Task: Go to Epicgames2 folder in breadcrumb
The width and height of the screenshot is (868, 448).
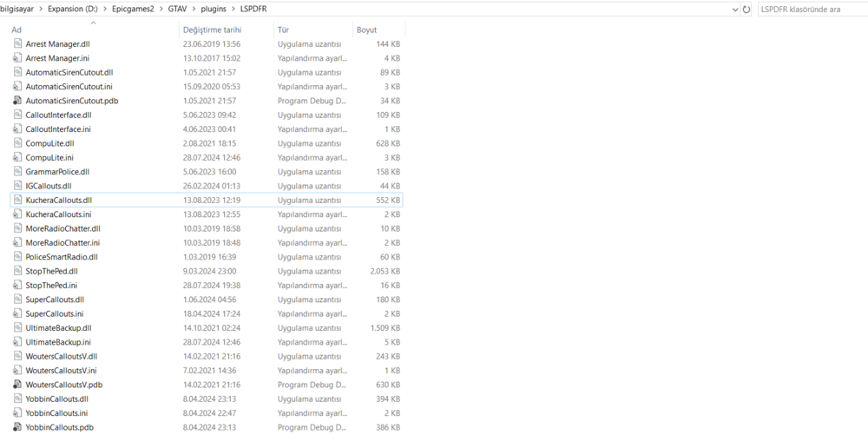Action: coord(133,10)
